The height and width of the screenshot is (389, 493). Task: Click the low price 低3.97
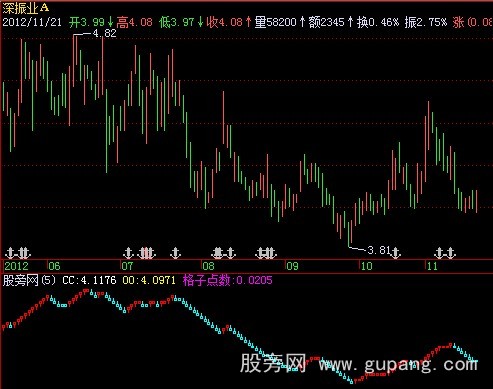[x=176, y=22]
